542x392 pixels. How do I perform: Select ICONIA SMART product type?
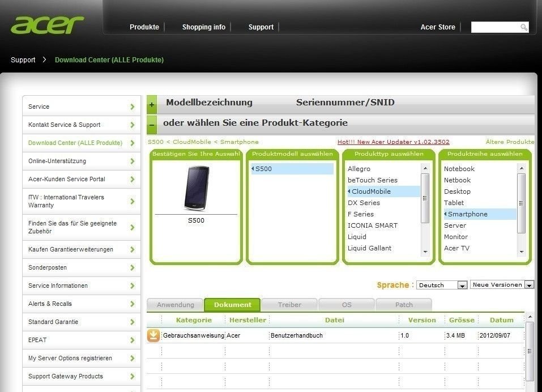(373, 225)
